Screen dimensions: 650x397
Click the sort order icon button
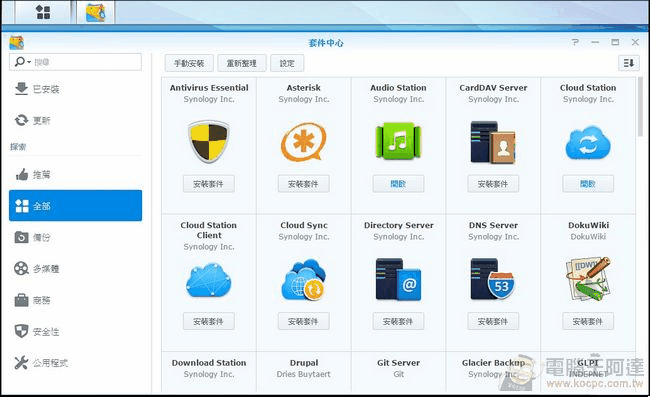click(628, 63)
